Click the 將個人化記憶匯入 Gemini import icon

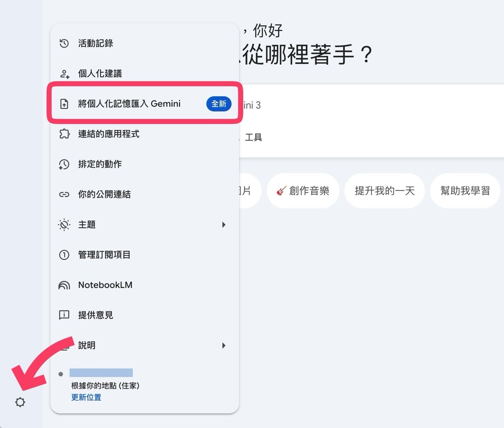pyautogui.click(x=64, y=104)
